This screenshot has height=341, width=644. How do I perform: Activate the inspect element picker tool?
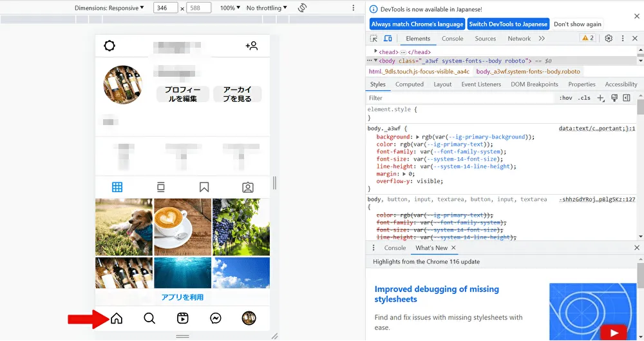(x=374, y=38)
